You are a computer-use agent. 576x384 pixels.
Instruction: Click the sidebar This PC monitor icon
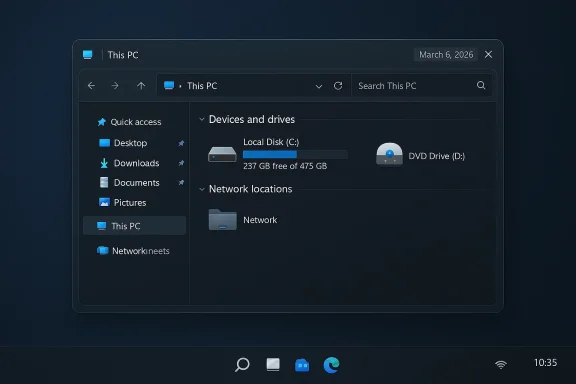101,226
